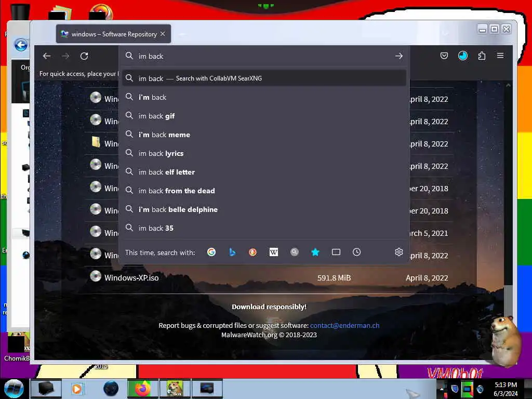Click the taskbar clock showing 5:13 PM
Viewport: 532px width, 399px height.
coord(506,389)
